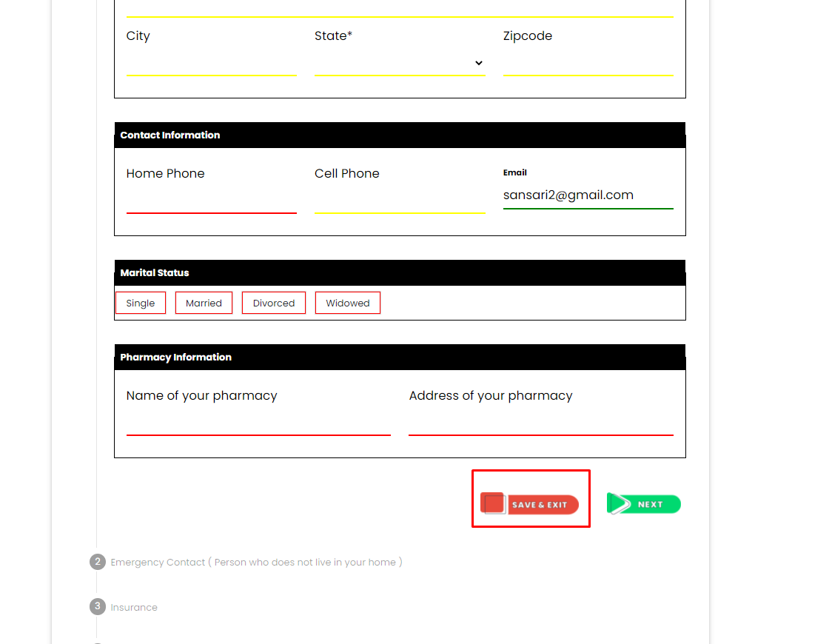
Task: Click the step 3 number circle
Action: coord(97,606)
